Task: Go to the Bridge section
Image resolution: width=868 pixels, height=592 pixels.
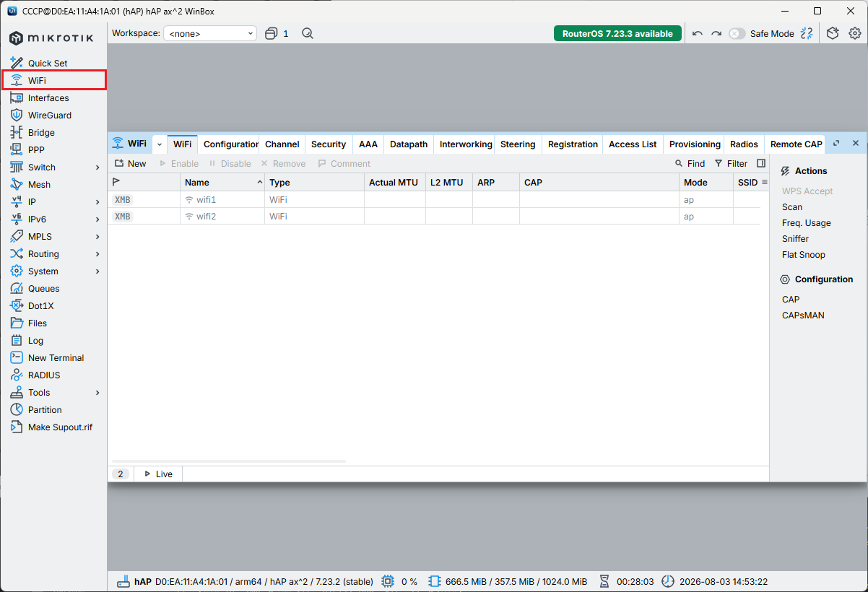Action: click(41, 132)
